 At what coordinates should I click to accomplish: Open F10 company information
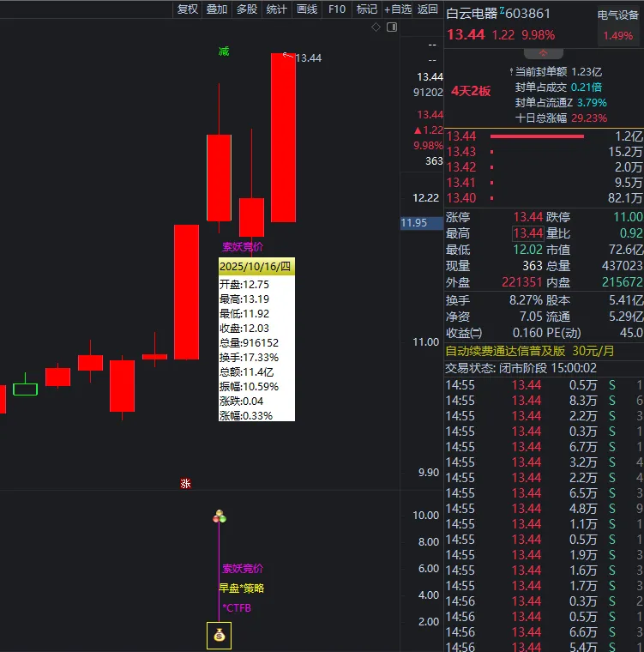coord(337,9)
